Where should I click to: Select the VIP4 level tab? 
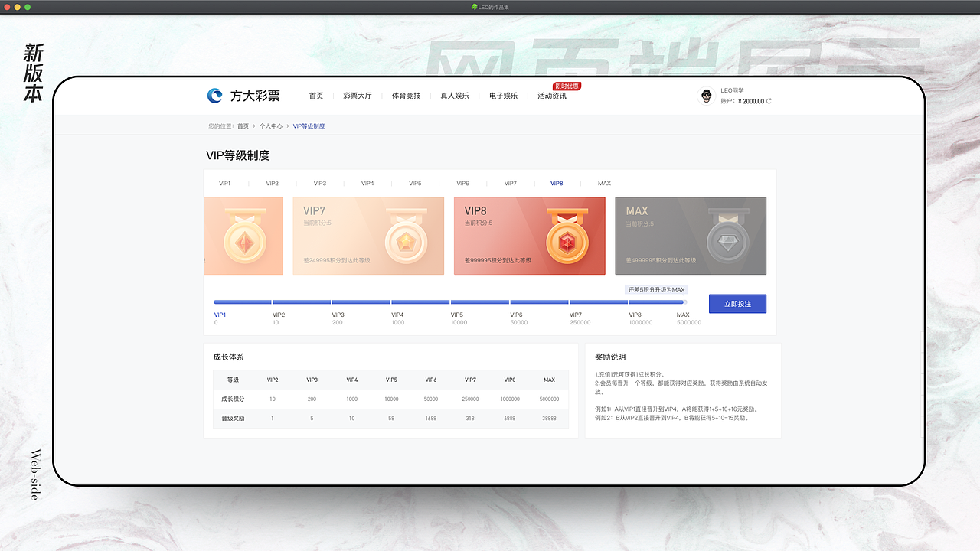tap(367, 184)
